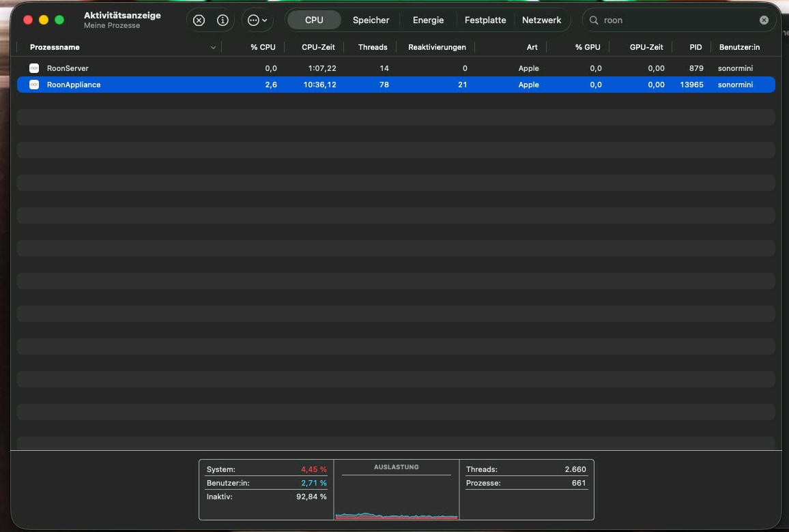The height and width of the screenshot is (532, 789).
Task: Click RoonServer CPU-Zeit value 1:07,22
Action: 322,68
